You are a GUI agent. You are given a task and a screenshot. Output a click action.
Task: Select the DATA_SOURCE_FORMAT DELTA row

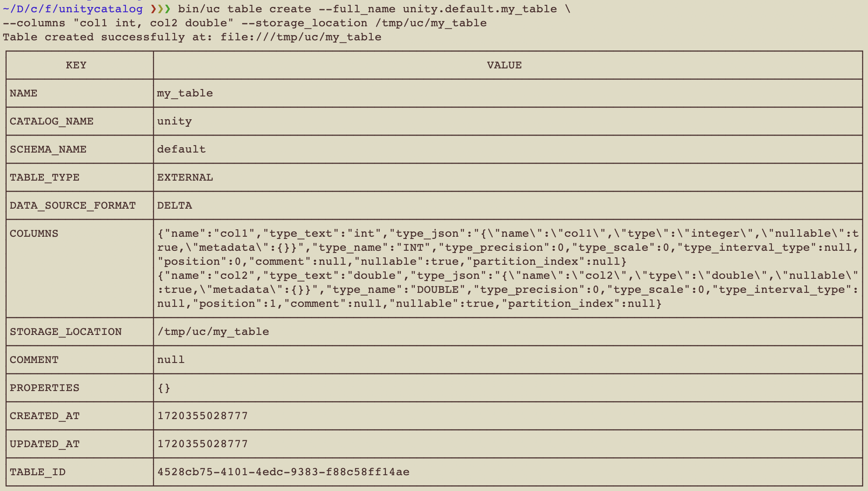tap(434, 205)
